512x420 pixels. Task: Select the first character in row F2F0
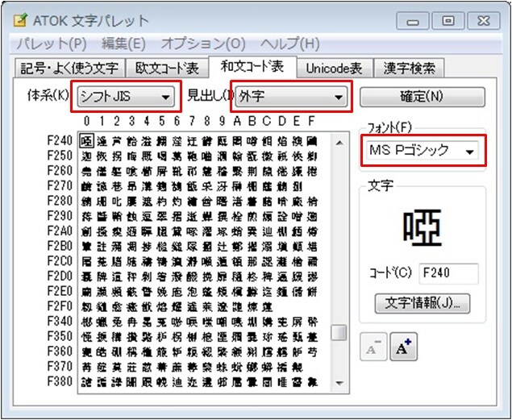click(x=87, y=307)
